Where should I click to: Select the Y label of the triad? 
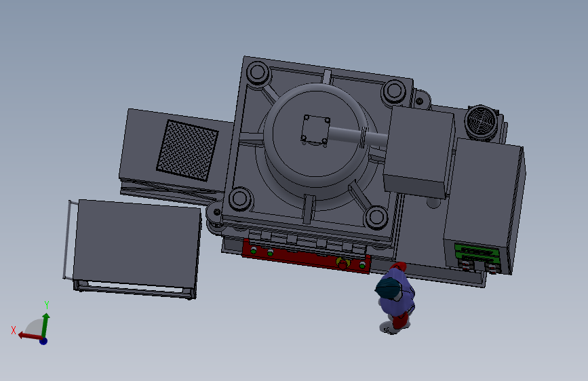(x=47, y=305)
